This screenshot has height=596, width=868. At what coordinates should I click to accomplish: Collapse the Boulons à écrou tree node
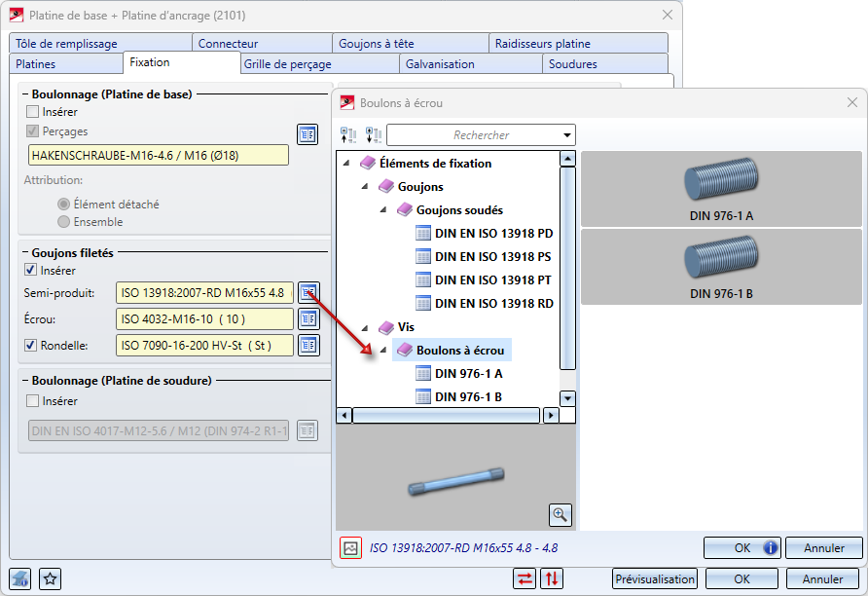383,350
